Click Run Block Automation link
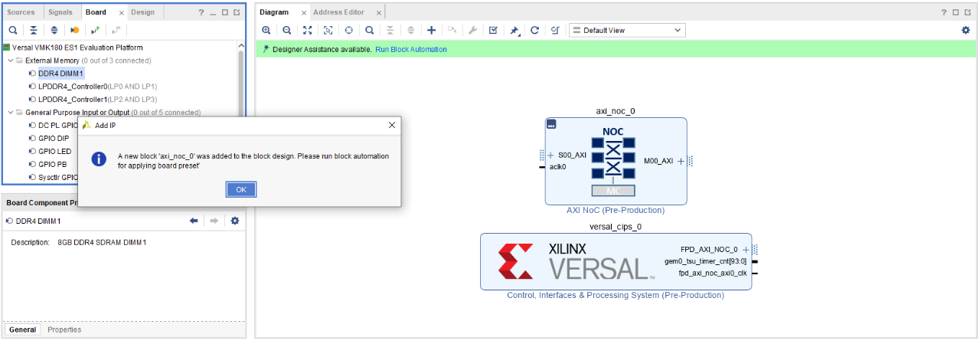The width and height of the screenshot is (980, 344). 411,49
